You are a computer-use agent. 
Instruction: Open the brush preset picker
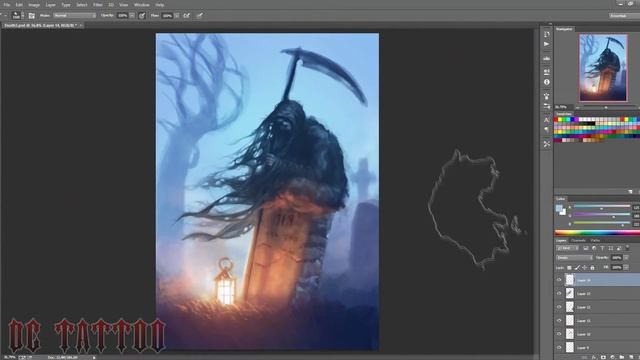[18, 16]
